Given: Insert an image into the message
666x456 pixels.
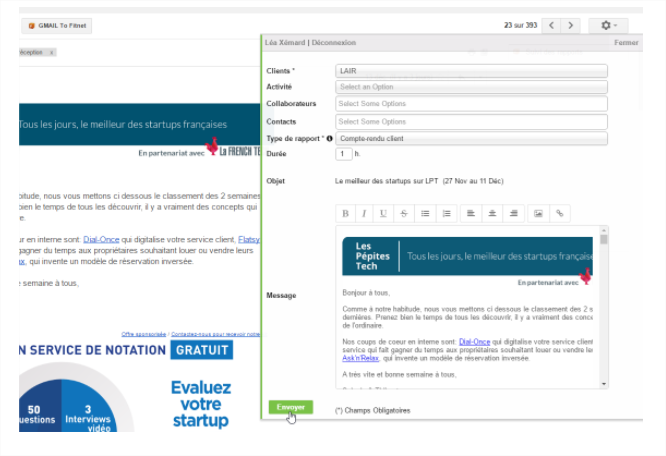Looking at the screenshot, I should [x=538, y=213].
